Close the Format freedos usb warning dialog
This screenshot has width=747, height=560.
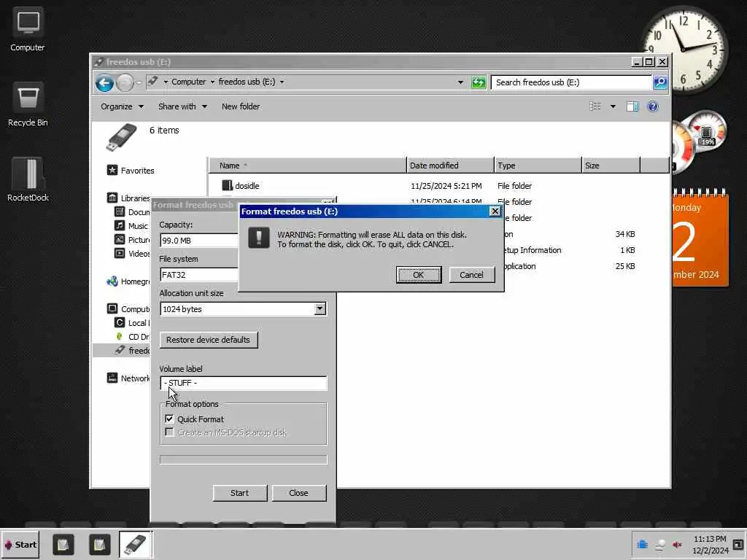(x=495, y=211)
